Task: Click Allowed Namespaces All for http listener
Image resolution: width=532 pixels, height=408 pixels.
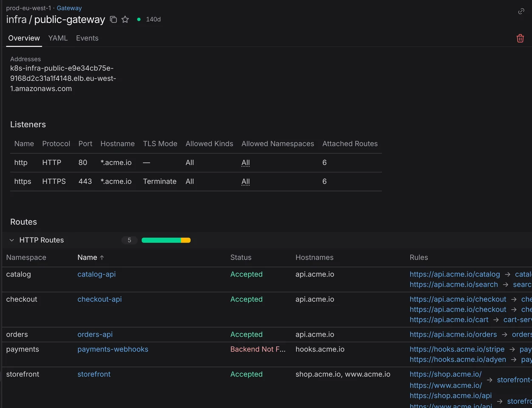Action: coord(246,163)
